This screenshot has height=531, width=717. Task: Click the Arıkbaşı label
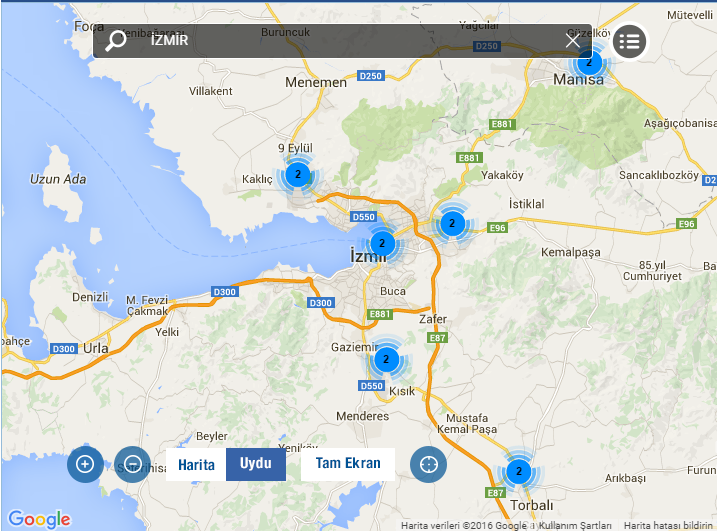point(626,478)
